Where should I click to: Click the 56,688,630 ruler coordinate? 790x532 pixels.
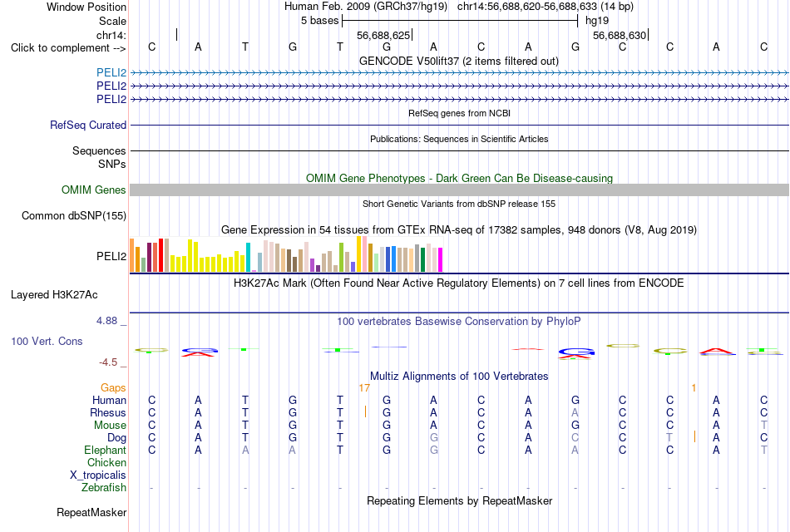[x=620, y=35]
